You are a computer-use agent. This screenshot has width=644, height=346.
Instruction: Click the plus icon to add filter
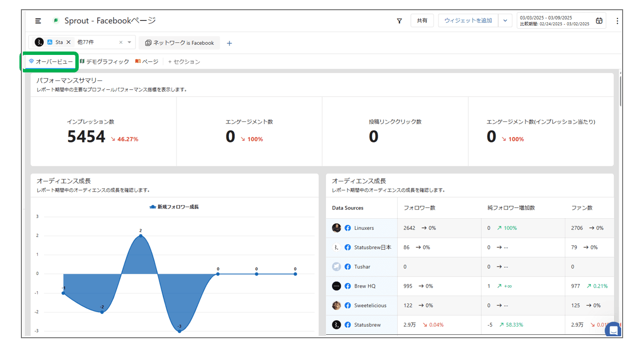coord(229,43)
